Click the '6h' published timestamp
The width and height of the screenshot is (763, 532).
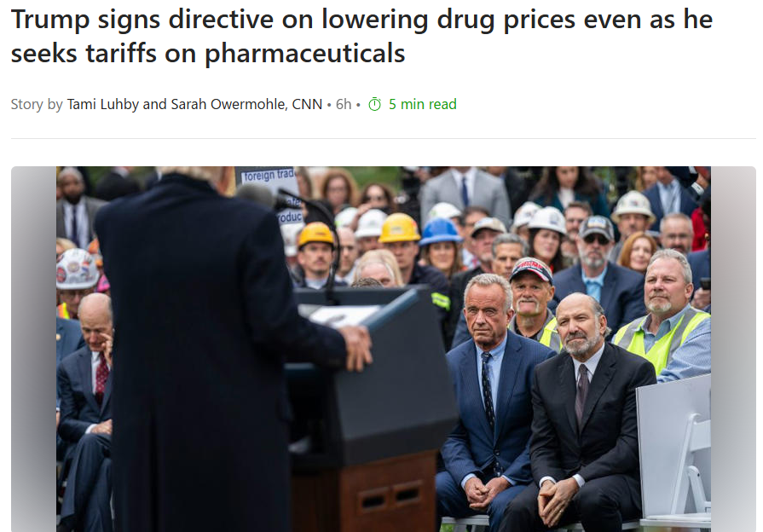344,104
